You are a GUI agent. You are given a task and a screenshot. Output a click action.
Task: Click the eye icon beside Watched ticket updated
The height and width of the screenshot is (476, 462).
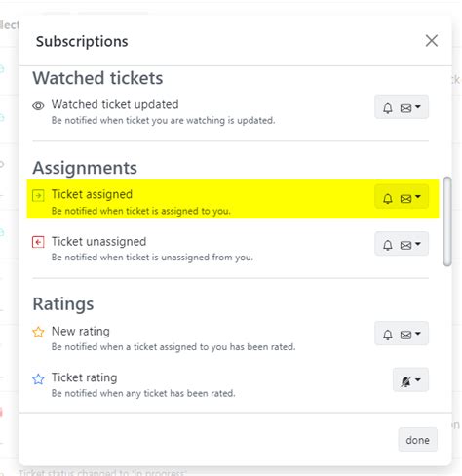[x=38, y=106]
